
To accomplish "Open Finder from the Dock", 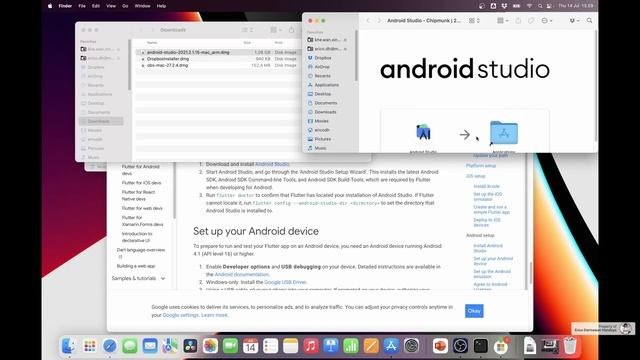I will pos(69,346).
